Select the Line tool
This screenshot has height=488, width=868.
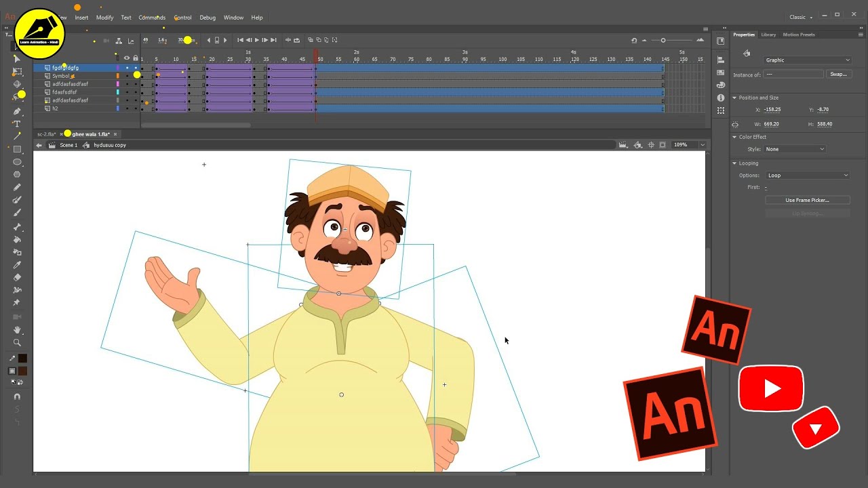(17, 136)
